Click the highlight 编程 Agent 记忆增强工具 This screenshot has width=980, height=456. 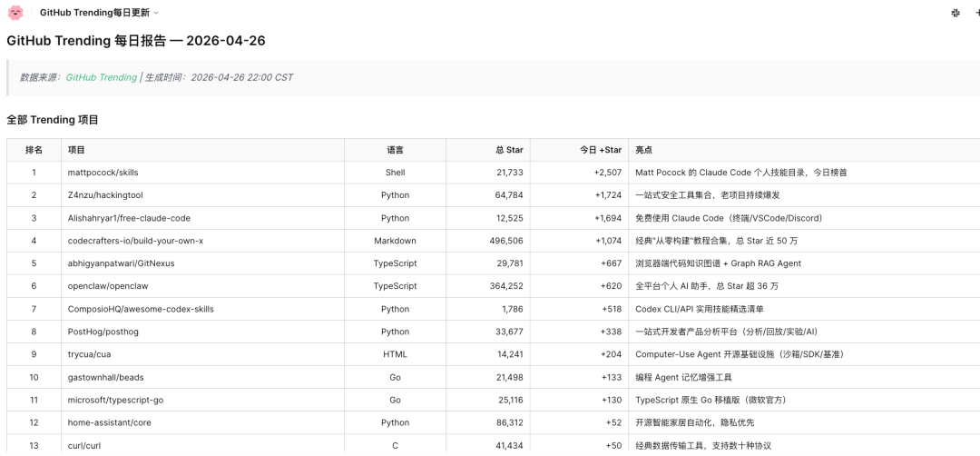[684, 377]
